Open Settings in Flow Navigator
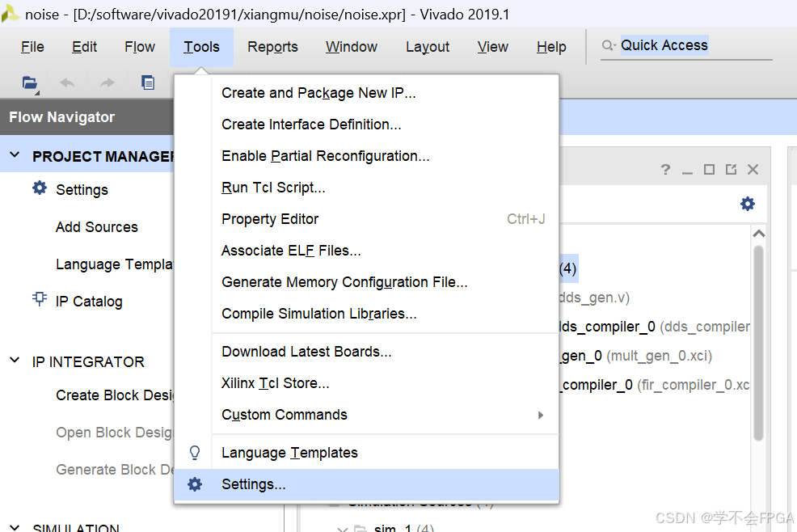 tap(82, 190)
